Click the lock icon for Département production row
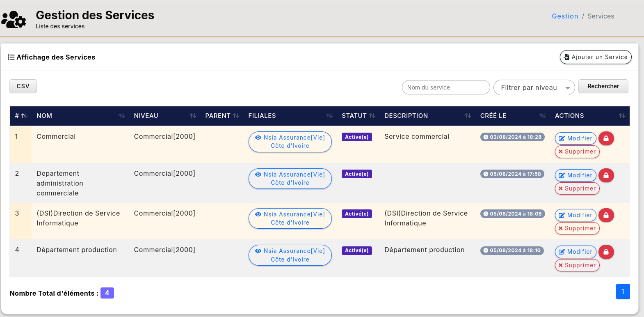Image resolution: width=644 pixels, height=317 pixels. click(x=606, y=252)
